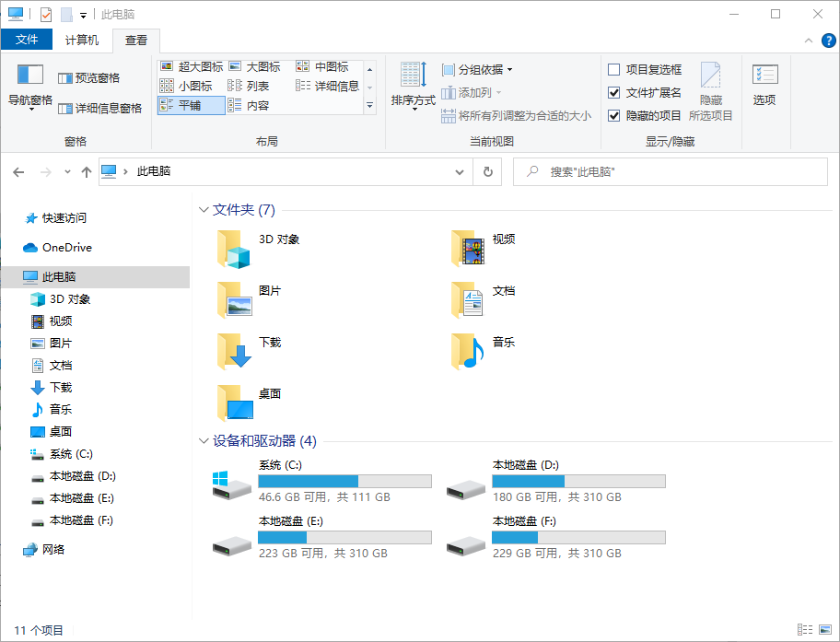Open the help question mark icon
The width and height of the screenshot is (840, 642).
[x=828, y=41]
